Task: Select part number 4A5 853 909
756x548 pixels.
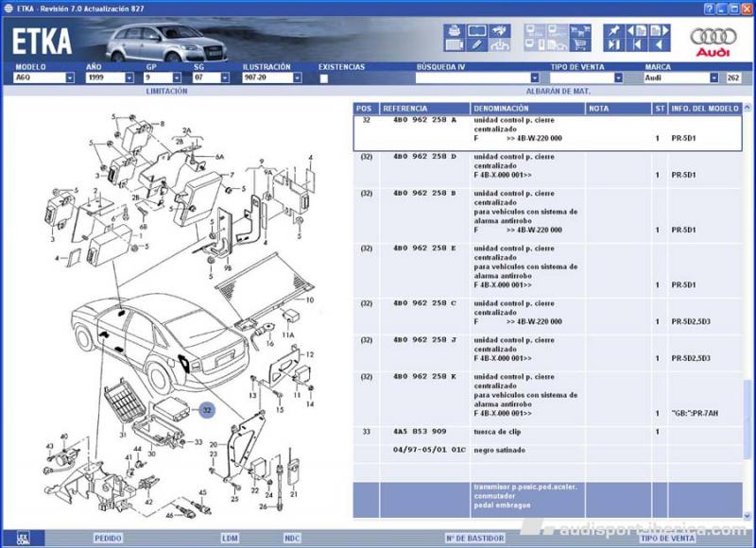Action: pyautogui.click(x=420, y=432)
